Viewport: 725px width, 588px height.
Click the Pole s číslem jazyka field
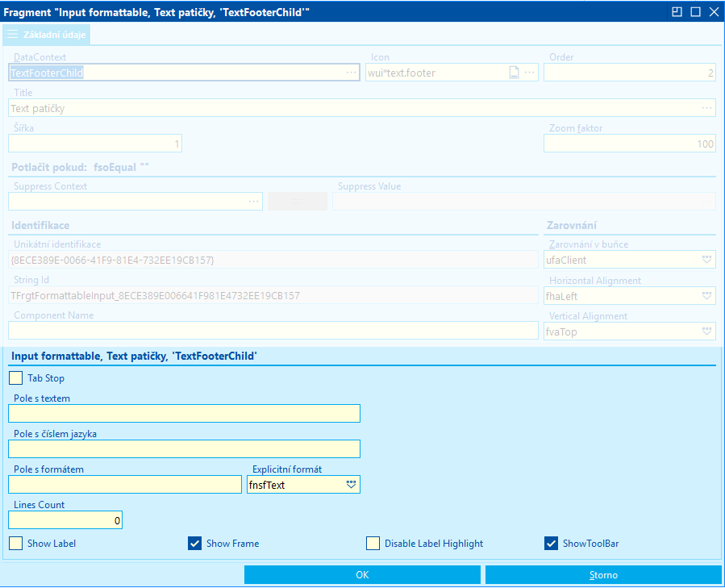184,448
